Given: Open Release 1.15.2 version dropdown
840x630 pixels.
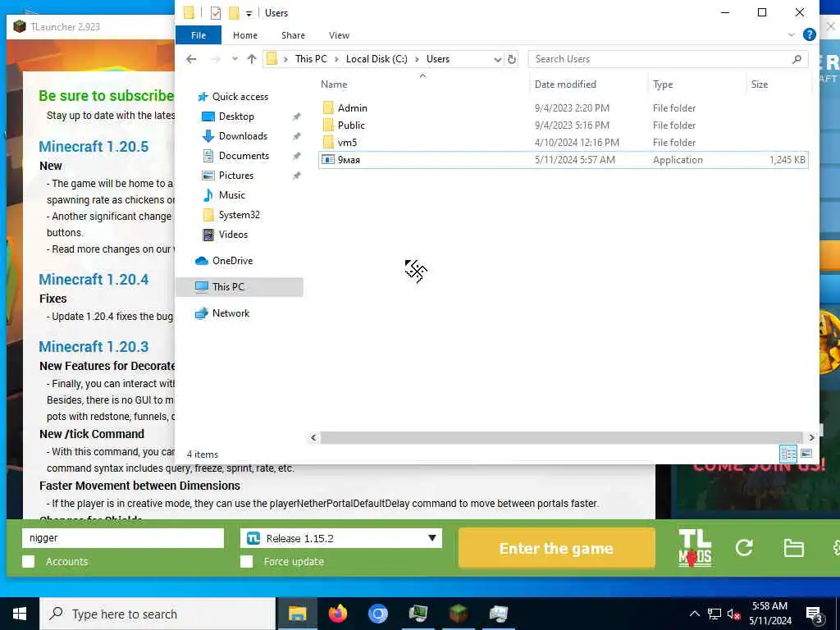Looking at the screenshot, I should click(341, 538).
